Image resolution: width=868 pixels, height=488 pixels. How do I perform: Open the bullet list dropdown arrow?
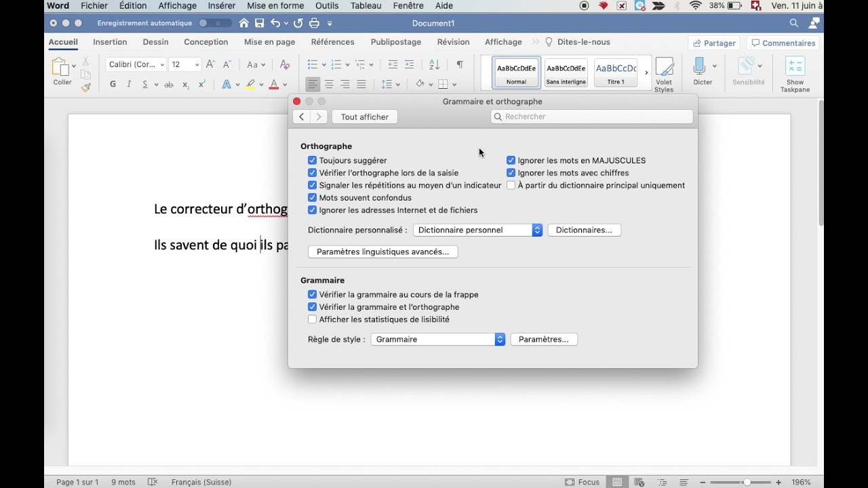pyautogui.click(x=323, y=65)
